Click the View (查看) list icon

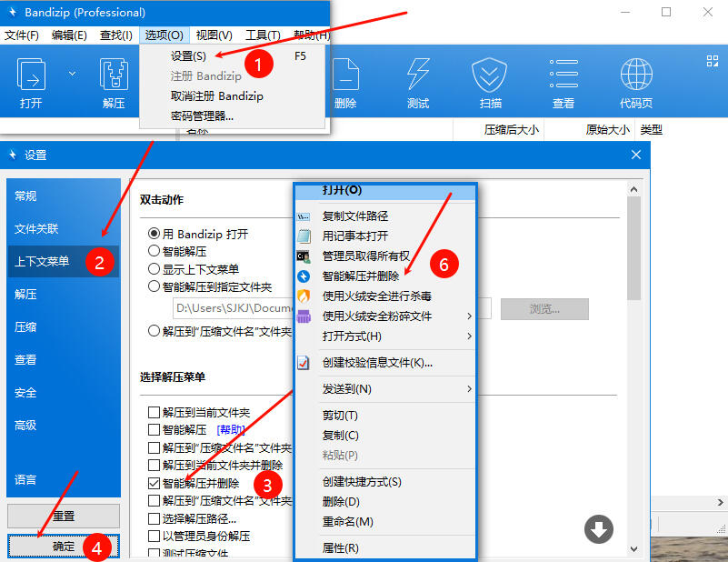pyautogui.click(x=563, y=74)
